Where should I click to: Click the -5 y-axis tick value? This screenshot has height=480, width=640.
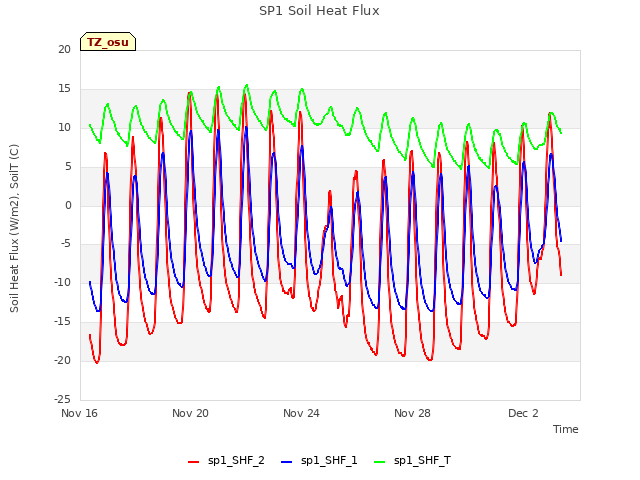[x=67, y=244]
